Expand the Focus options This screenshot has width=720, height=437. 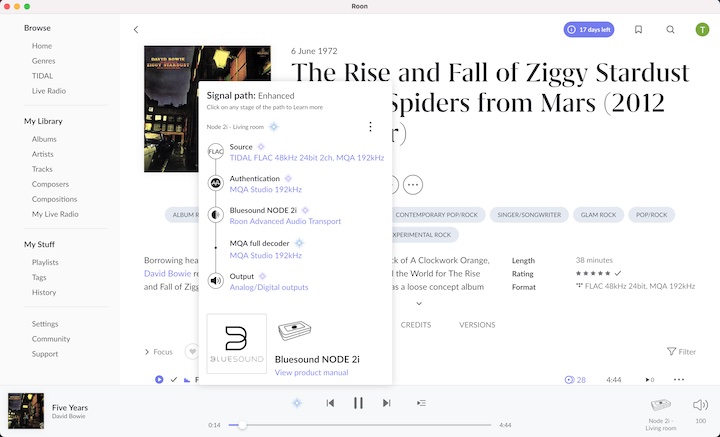(159, 352)
